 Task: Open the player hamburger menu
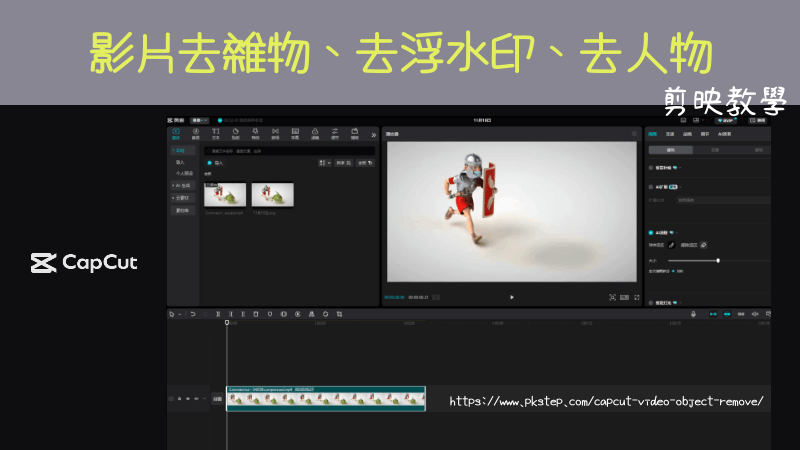(634, 134)
